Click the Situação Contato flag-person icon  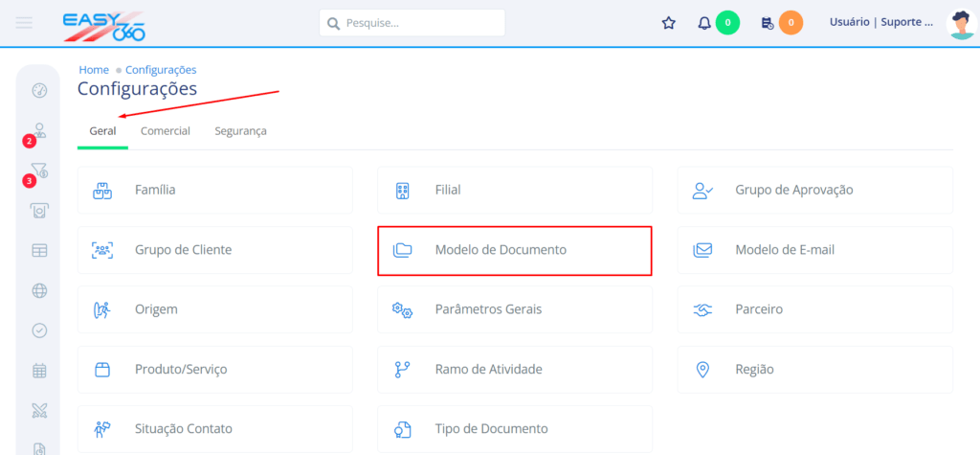101,430
